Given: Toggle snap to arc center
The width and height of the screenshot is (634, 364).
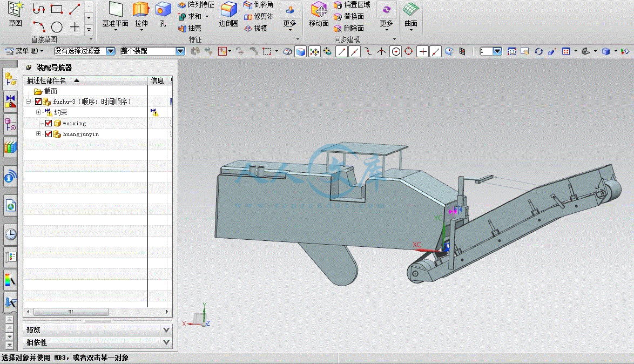Looking at the screenshot, I should (x=396, y=51).
